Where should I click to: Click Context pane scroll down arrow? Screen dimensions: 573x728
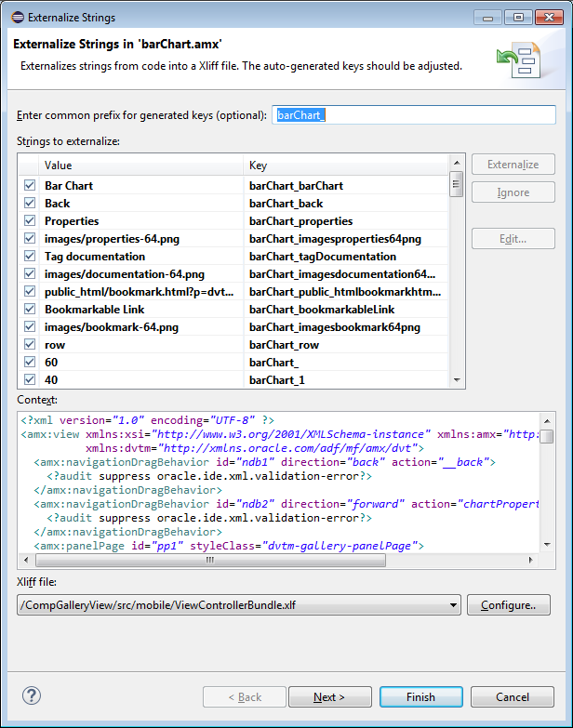click(x=547, y=545)
